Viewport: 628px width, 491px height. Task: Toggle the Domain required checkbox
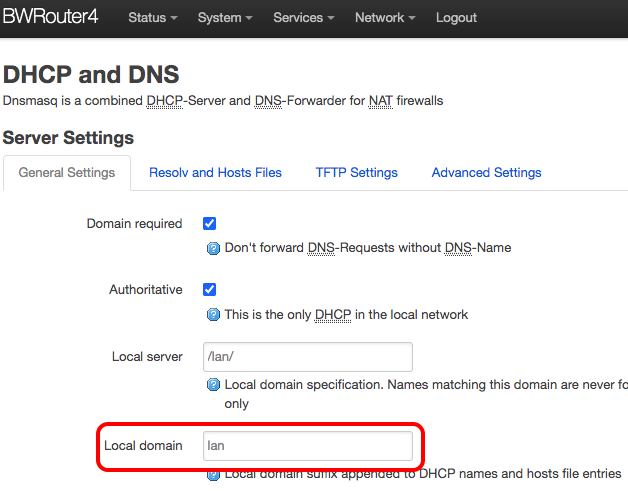coord(209,223)
